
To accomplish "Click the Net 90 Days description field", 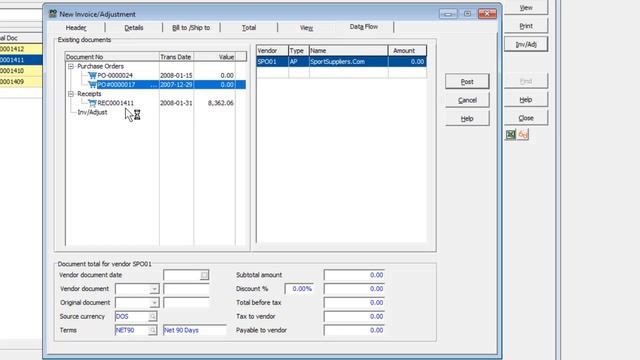I will pyautogui.click(x=194, y=330).
